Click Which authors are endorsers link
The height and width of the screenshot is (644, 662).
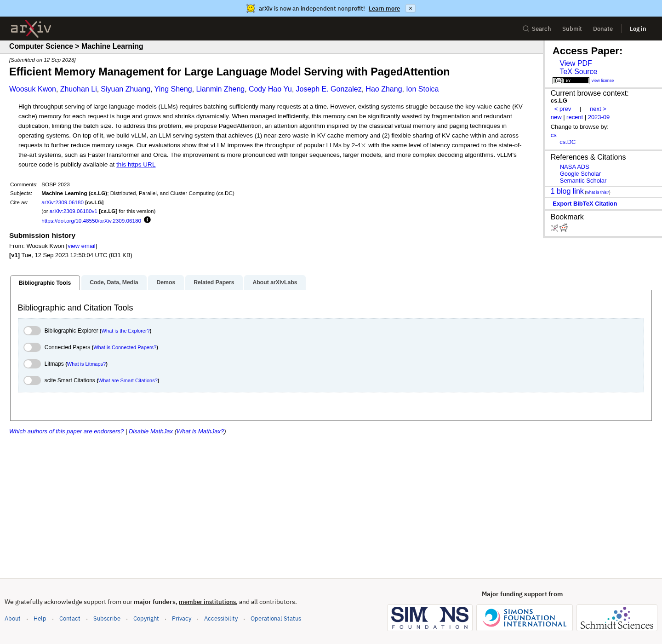tap(67, 431)
